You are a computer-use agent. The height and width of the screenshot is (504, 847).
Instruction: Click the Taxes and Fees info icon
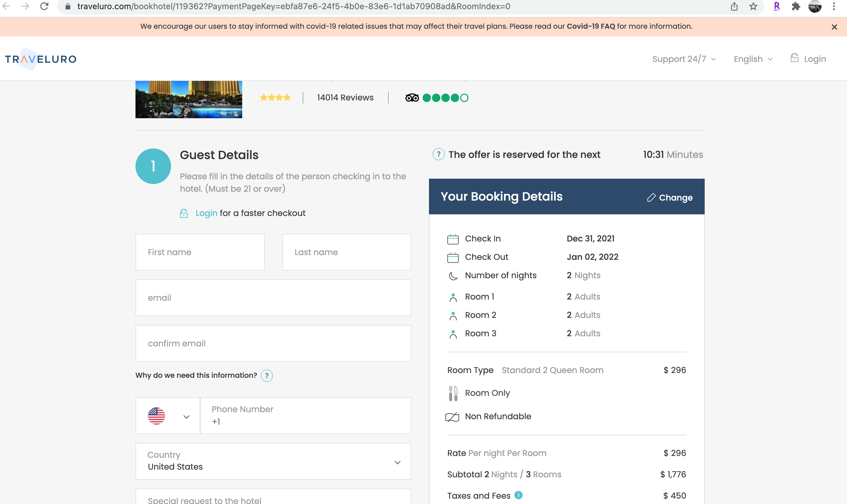coord(518,495)
